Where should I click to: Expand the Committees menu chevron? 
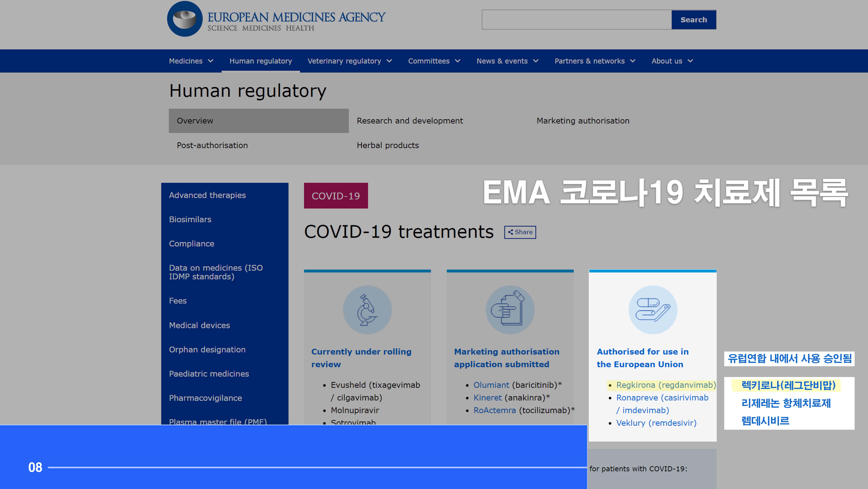click(x=458, y=61)
